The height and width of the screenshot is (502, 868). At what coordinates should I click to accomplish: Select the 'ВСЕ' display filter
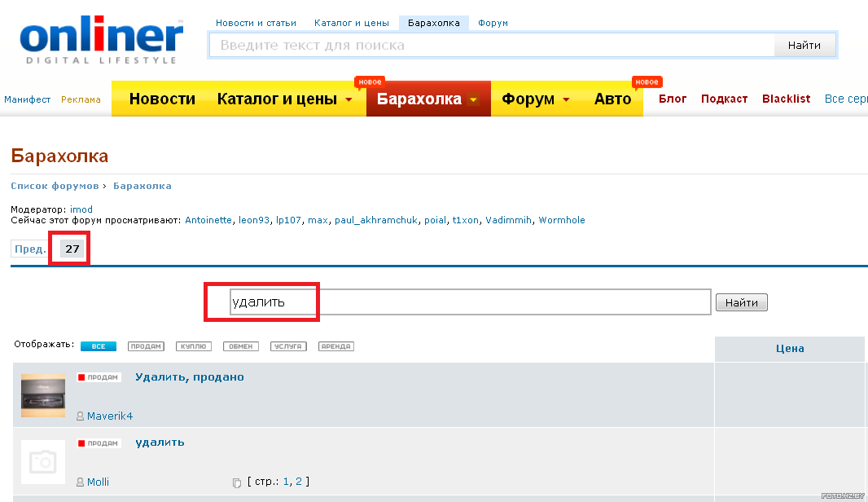coord(99,346)
